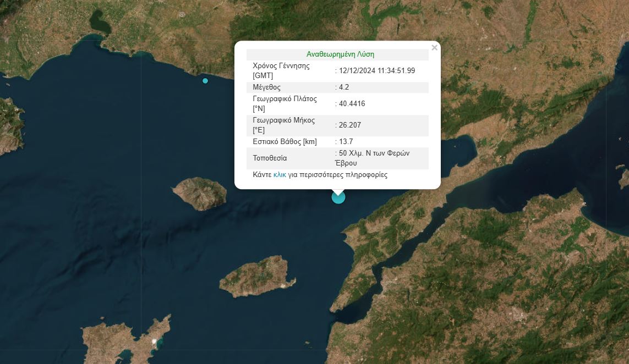Select the small earthquake marker near the northern coast
629x364 pixels.
[x=205, y=81]
